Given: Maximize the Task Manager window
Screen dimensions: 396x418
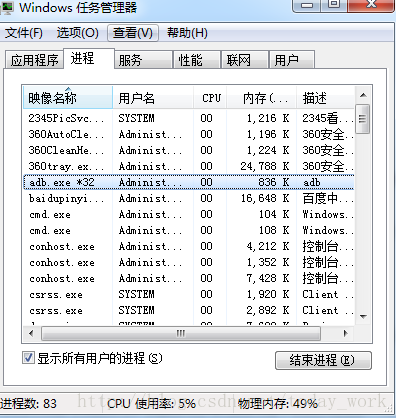Looking at the screenshot, I should coord(334,5).
